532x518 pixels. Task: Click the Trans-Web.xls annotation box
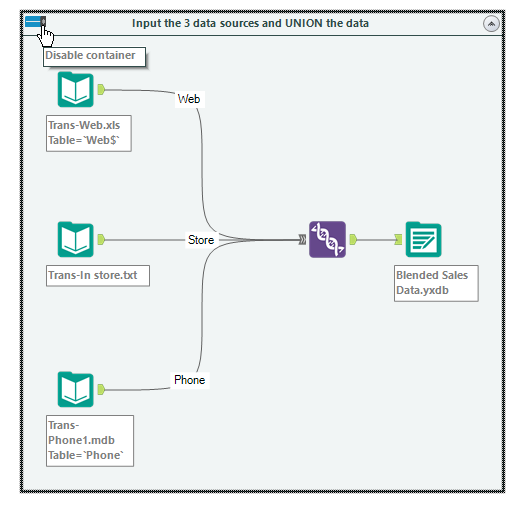[89, 133]
